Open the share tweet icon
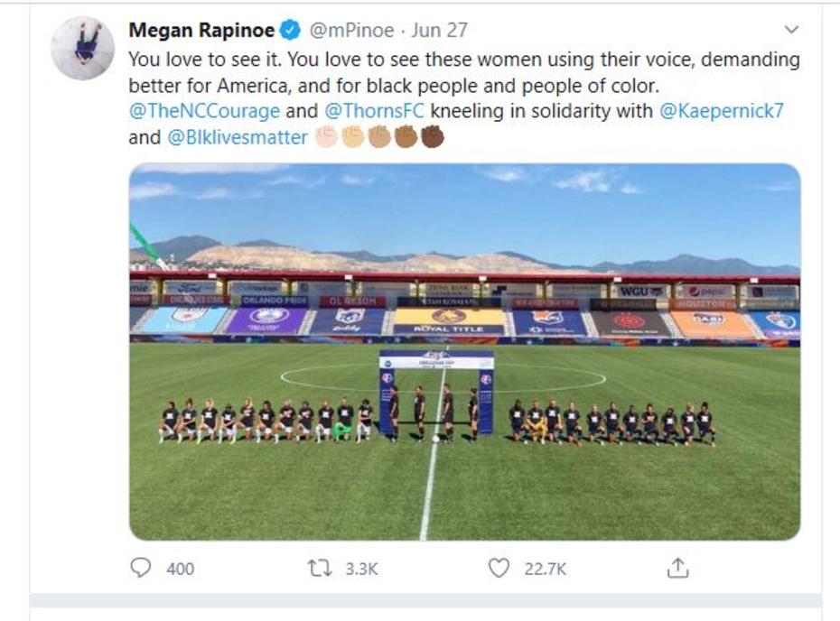This screenshot has width=840, height=621. (x=677, y=568)
